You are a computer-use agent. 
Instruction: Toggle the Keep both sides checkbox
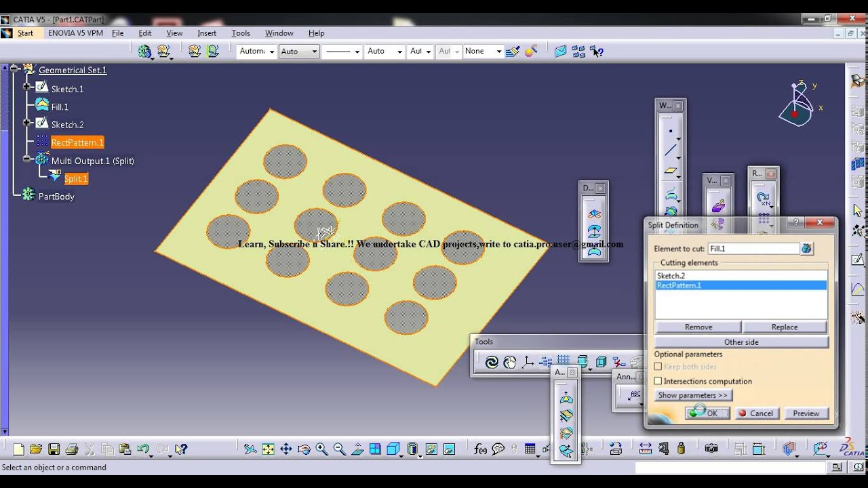[x=658, y=367]
